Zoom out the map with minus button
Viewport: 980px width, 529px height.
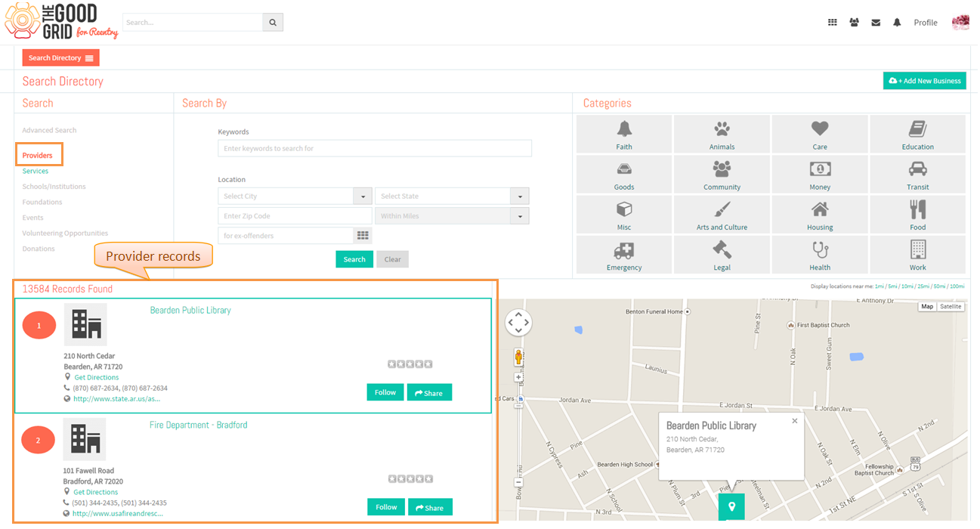coord(518,482)
